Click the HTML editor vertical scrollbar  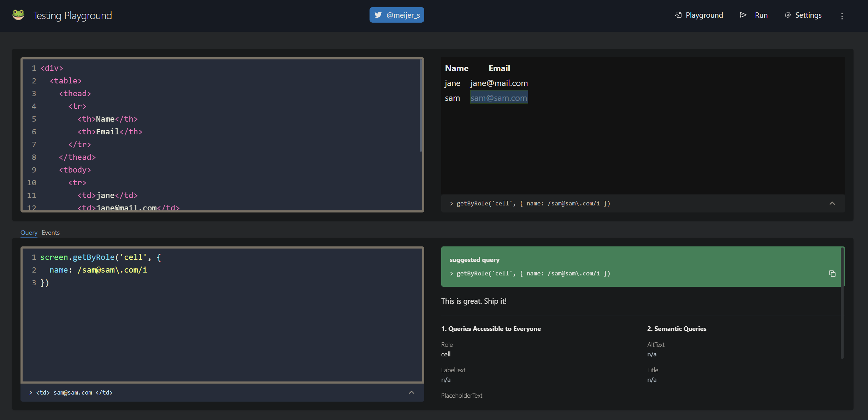point(420,106)
